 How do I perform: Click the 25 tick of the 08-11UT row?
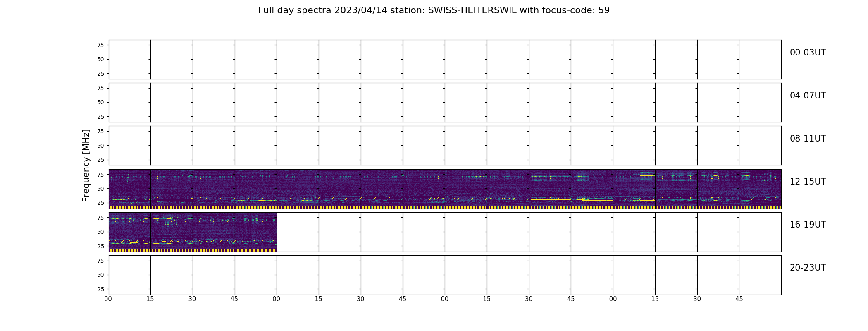100,160
